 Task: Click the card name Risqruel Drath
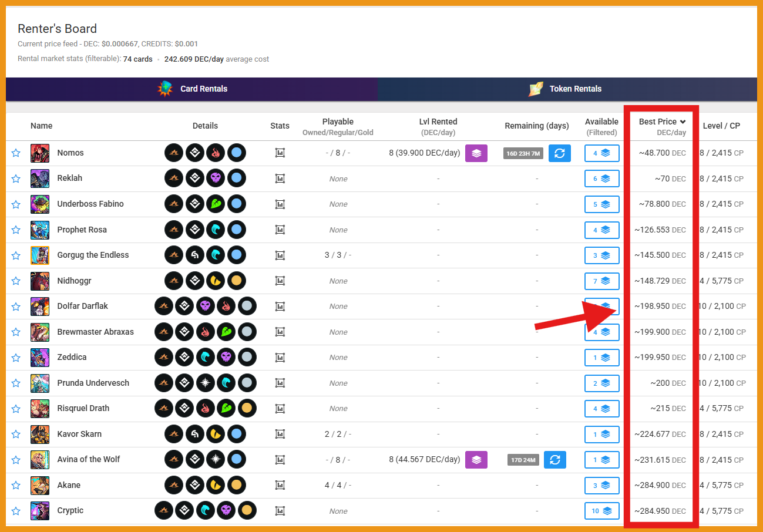pos(83,408)
